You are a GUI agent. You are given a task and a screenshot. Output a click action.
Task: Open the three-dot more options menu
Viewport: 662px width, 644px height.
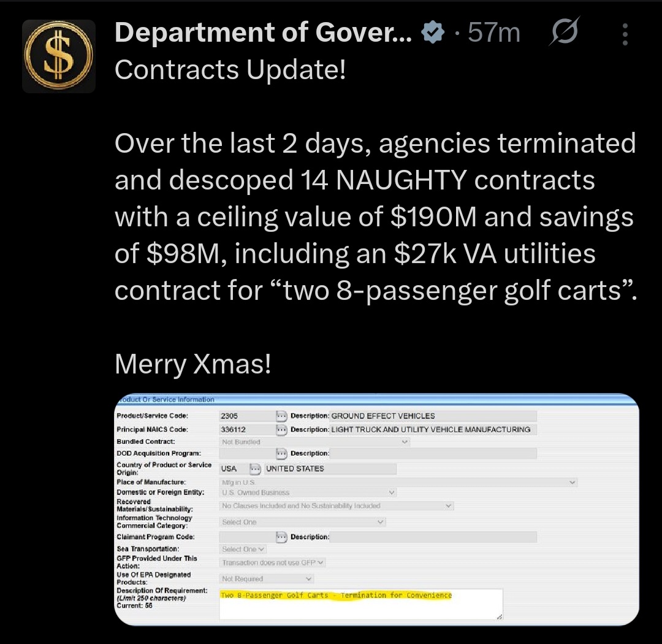625,34
